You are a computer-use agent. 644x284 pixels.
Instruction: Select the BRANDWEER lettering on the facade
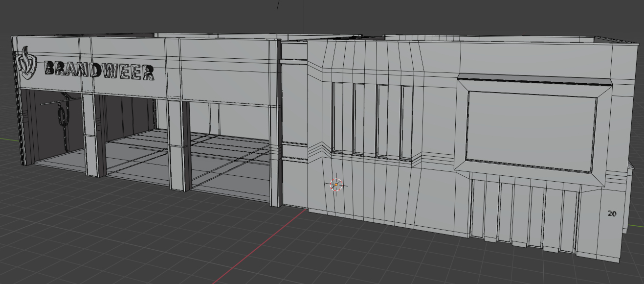[x=99, y=71]
